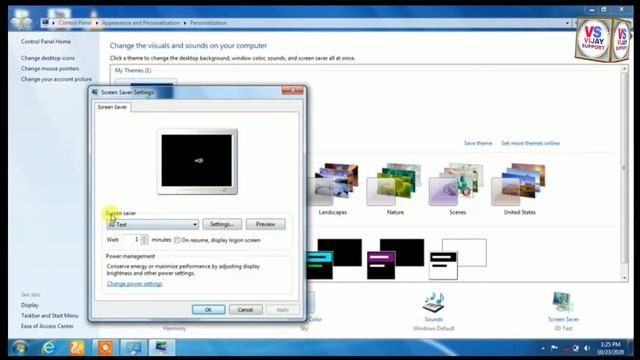640x360 pixels.
Task: Click the Personalization breadcrumb segment
Action: pyautogui.click(x=208, y=23)
